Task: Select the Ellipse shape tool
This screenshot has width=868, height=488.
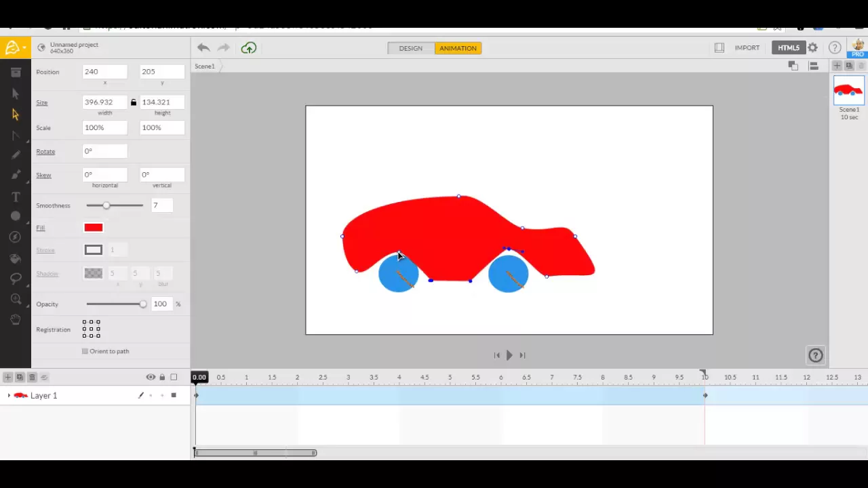Action: point(16,216)
